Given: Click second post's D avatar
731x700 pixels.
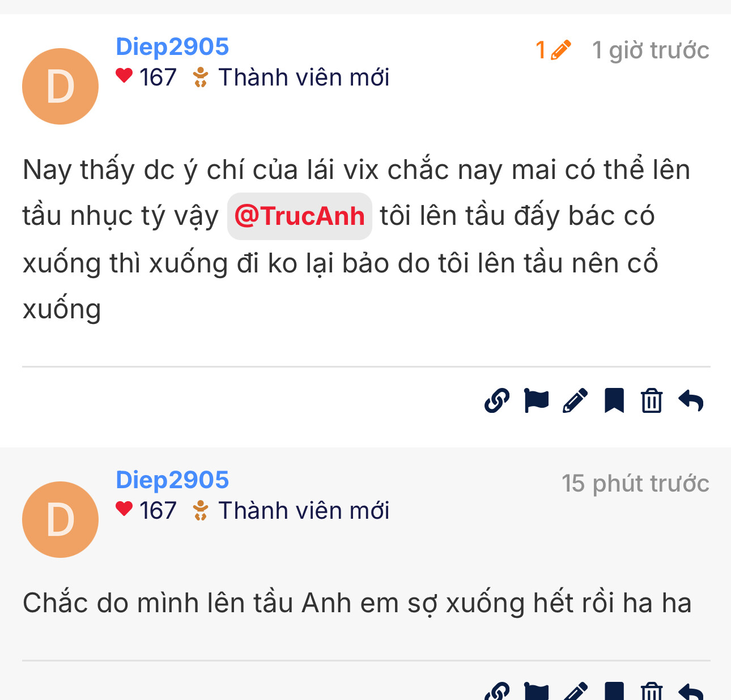Looking at the screenshot, I should point(60,519).
